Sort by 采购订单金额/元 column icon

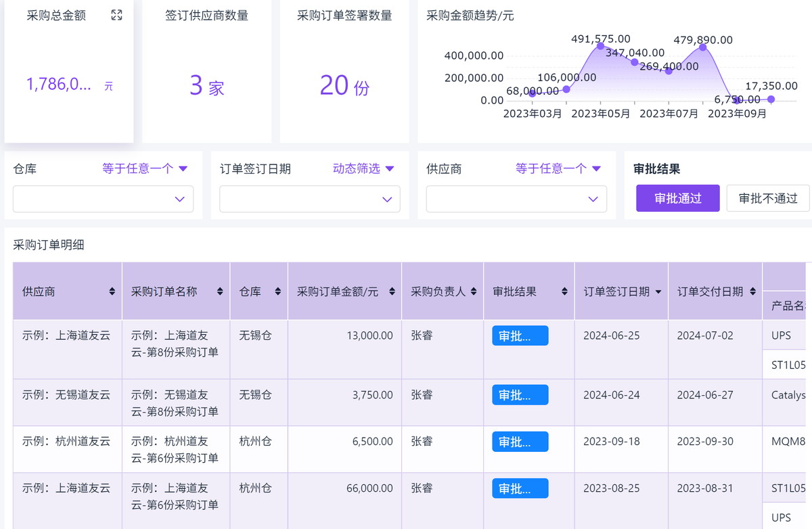point(391,292)
